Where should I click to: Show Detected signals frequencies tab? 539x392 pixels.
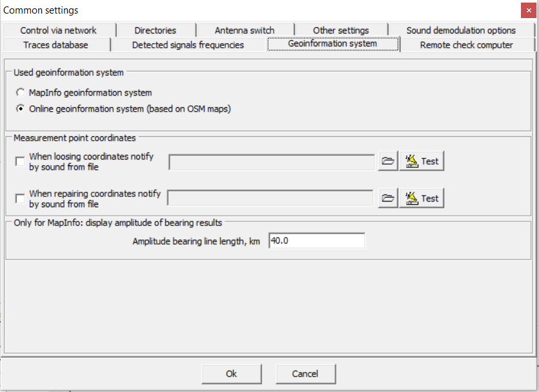[x=188, y=45]
